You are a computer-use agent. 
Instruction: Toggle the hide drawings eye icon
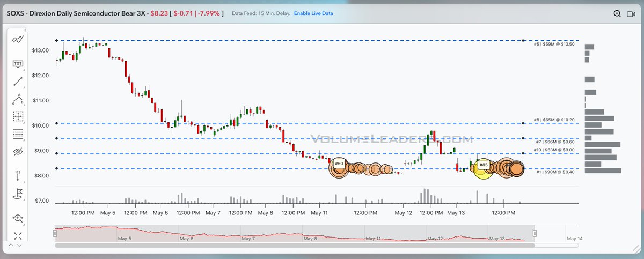click(x=18, y=152)
